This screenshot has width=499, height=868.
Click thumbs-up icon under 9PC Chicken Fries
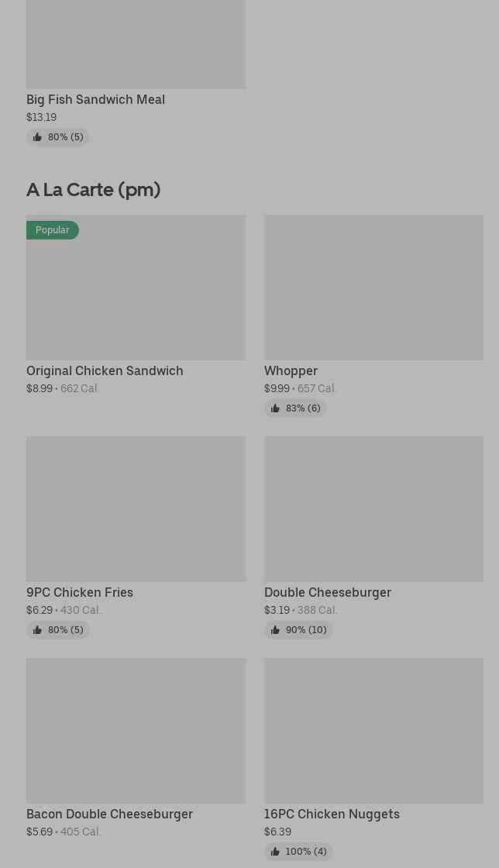click(37, 630)
